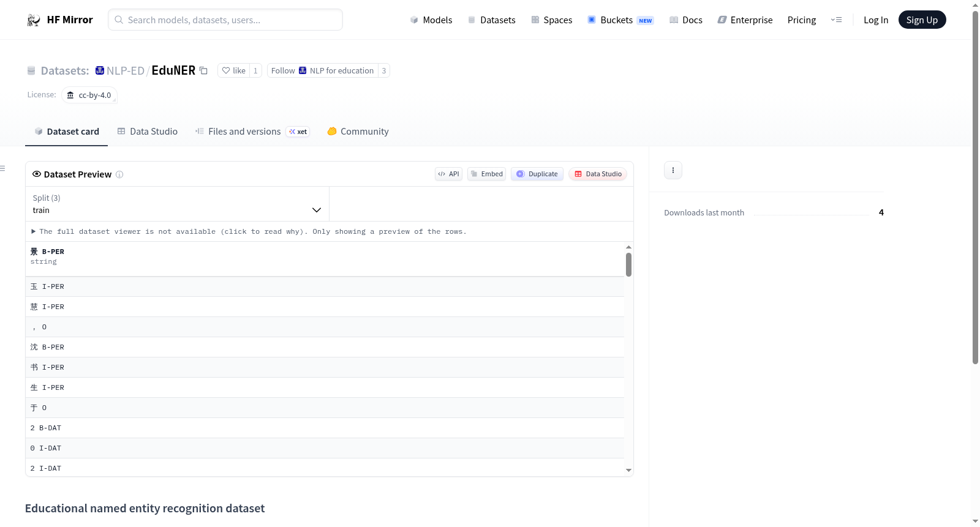Image resolution: width=980 pixels, height=527 pixels.
Task: Select the row '2 B-DAT'
Action: click(325, 428)
